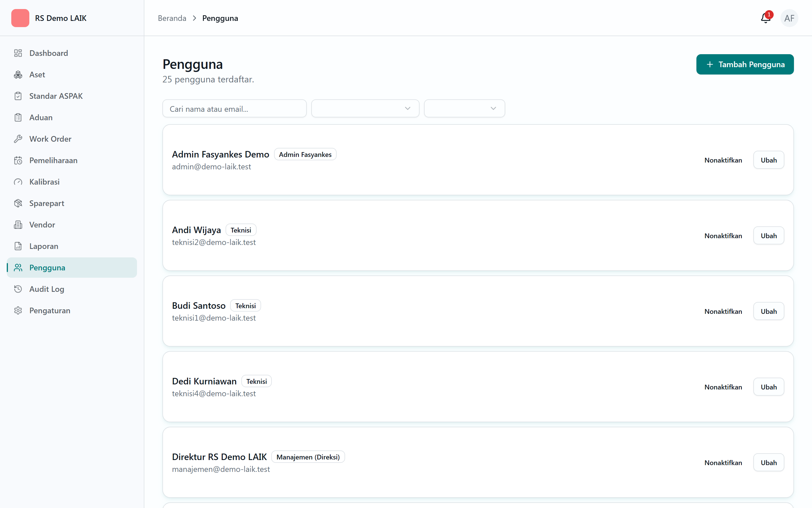Open the Vendor menu item
812x508 pixels.
click(72, 225)
